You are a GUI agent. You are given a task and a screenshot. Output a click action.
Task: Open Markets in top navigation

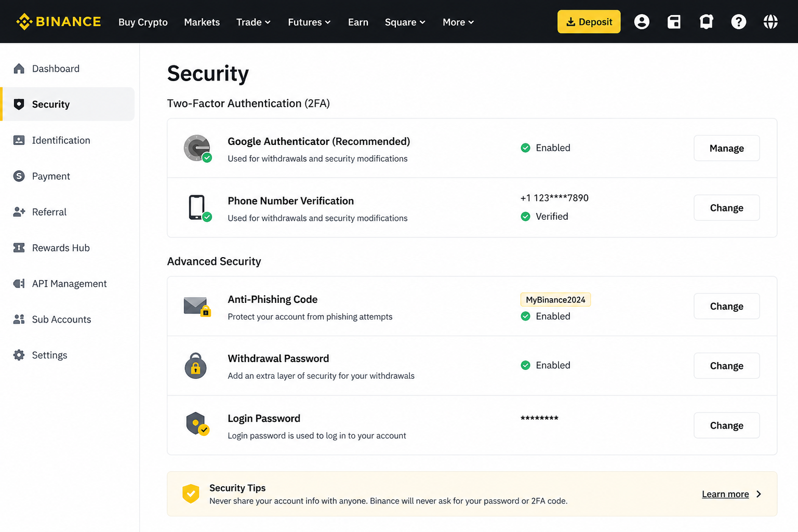pos(202,22)
